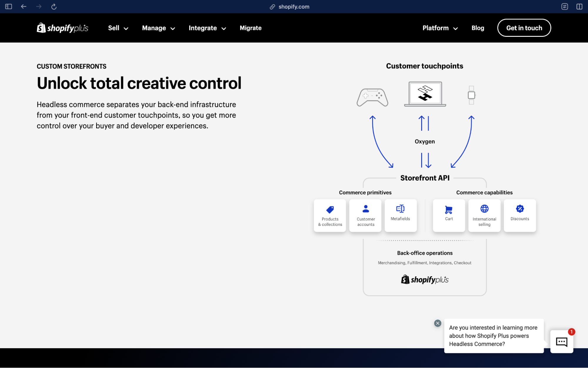Screen dimensions: 588x368
Task: Click the laptop touchpoint illustration
Action: (x=425, y=94)
